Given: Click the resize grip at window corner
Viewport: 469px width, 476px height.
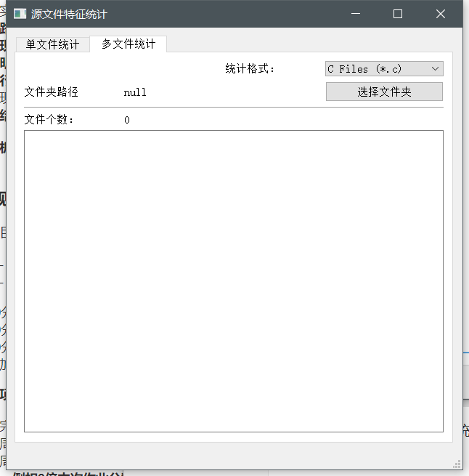Looking at the screenshot, I should tap(457, 464).
